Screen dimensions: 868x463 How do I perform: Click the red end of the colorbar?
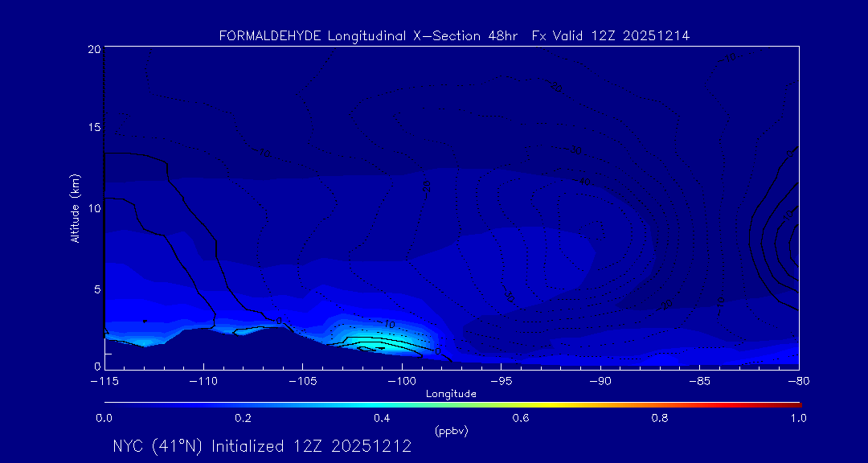coord(796,404)
